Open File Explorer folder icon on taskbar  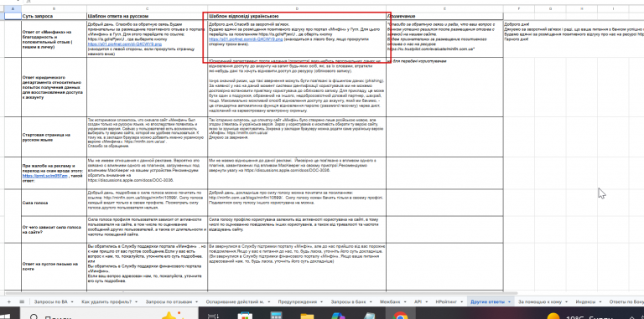[307, 316]
